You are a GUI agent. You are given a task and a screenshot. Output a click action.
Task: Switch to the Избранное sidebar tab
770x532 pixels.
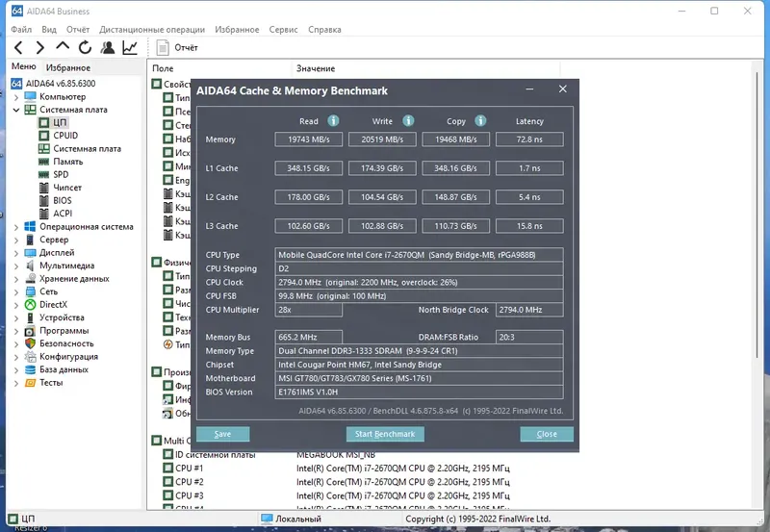click(68, 67)
